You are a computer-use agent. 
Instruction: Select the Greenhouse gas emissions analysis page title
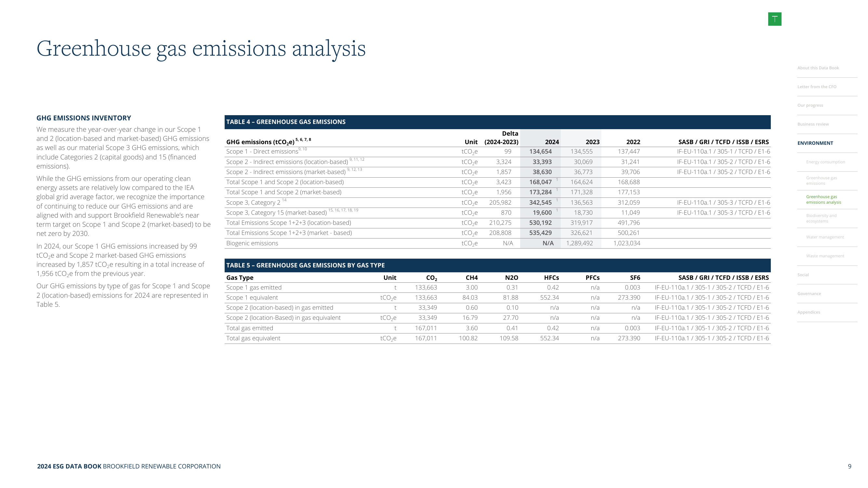tap(201, 49)
